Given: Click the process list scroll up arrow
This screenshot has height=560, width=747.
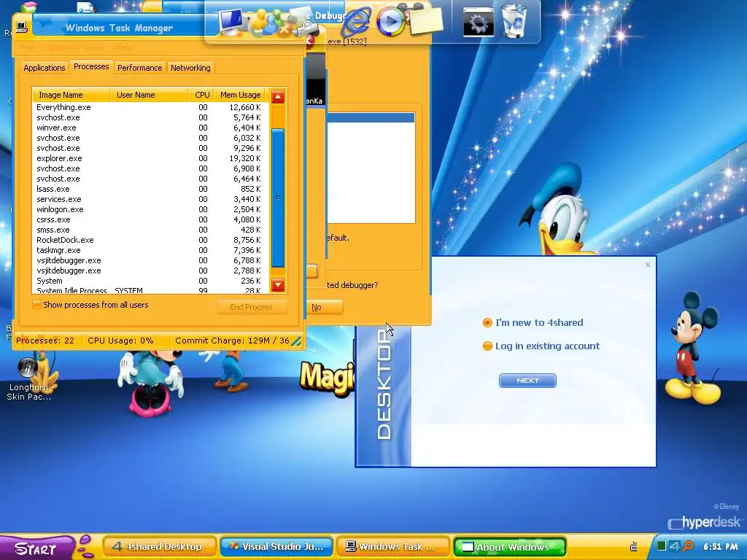Looking at the screenshot, I should tap(278, 97).
